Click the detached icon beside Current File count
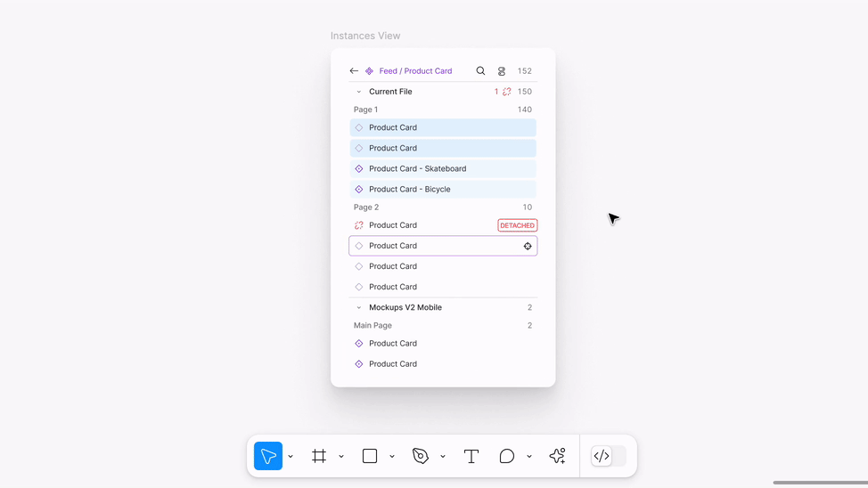Image resolution: width=868 pixels, height=488 pixels. (x=506, y=92)
